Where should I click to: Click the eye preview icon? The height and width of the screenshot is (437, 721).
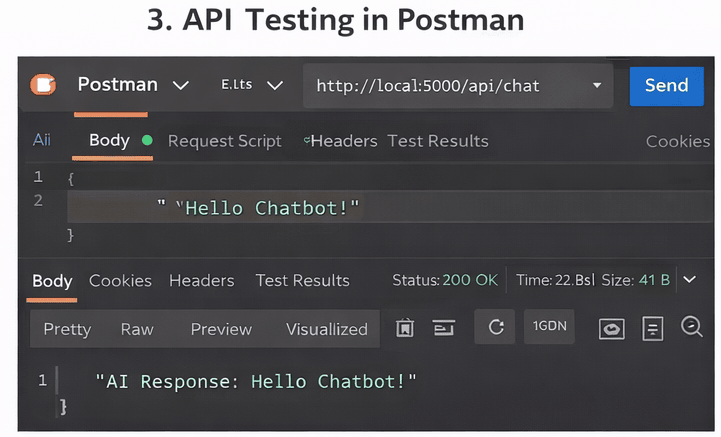(x=612, y=329)
